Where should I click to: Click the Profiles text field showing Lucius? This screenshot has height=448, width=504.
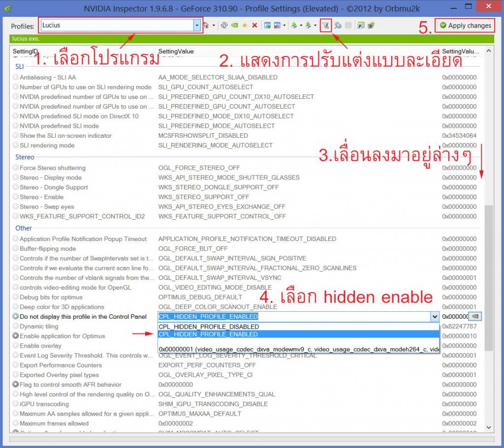point(117,26)
